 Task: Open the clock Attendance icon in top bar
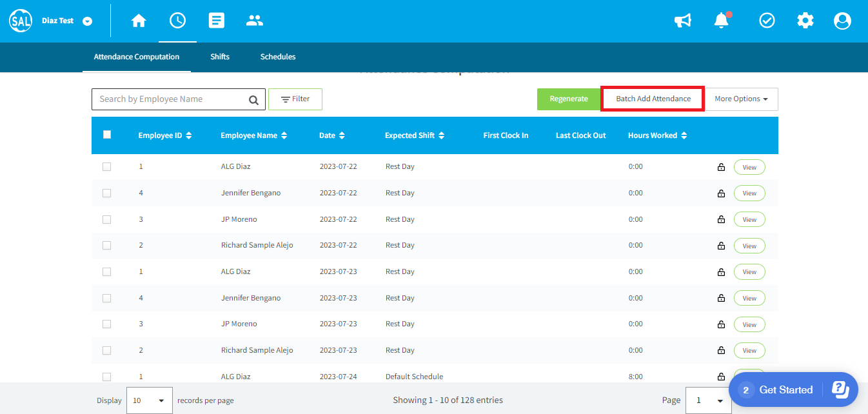coord(177,21)
